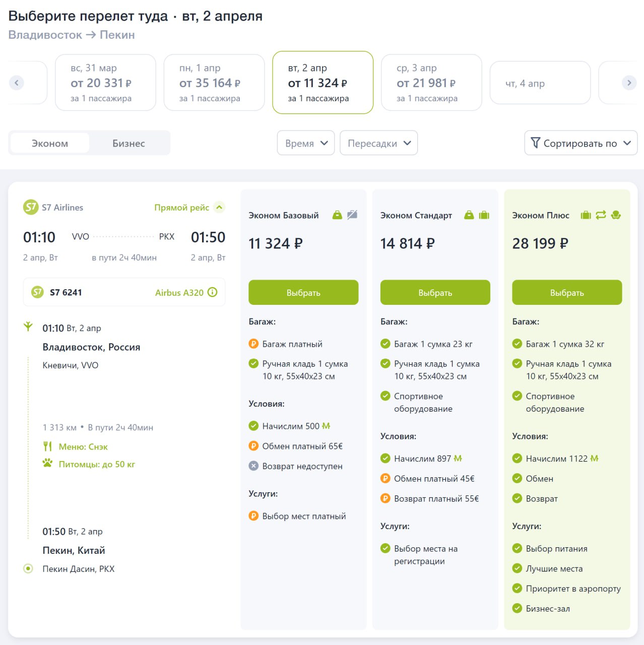Open the Время filter dropdown
The height and width of the screenshot is (645, 644).
click(306, 143)
